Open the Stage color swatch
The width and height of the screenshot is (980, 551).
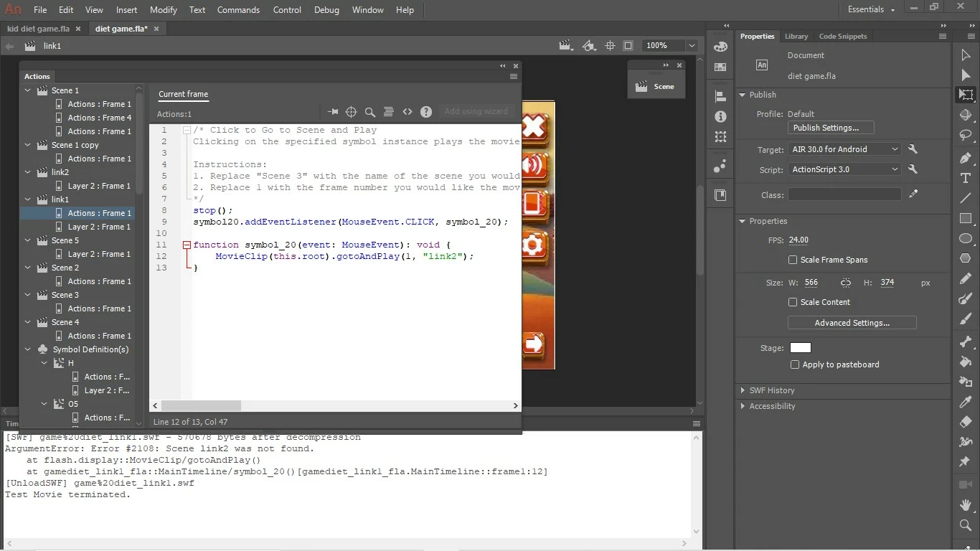click(x=800, y=348)
